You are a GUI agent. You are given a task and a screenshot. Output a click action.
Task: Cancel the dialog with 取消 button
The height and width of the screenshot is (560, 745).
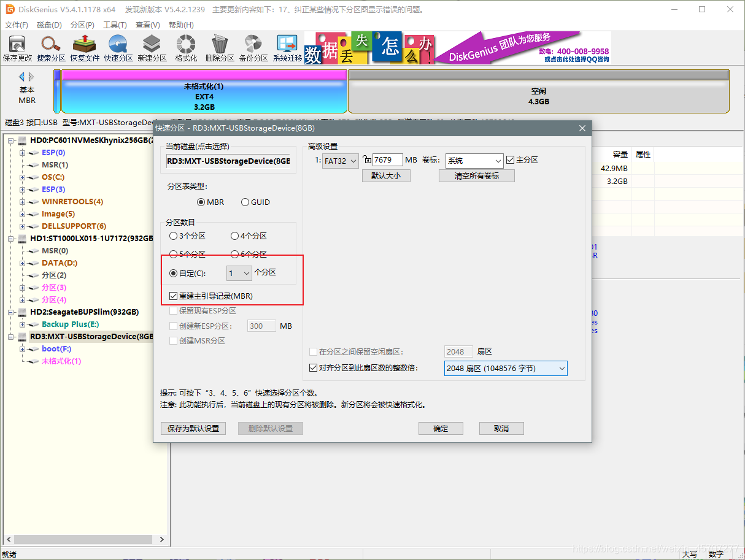[x=501, y=428]
